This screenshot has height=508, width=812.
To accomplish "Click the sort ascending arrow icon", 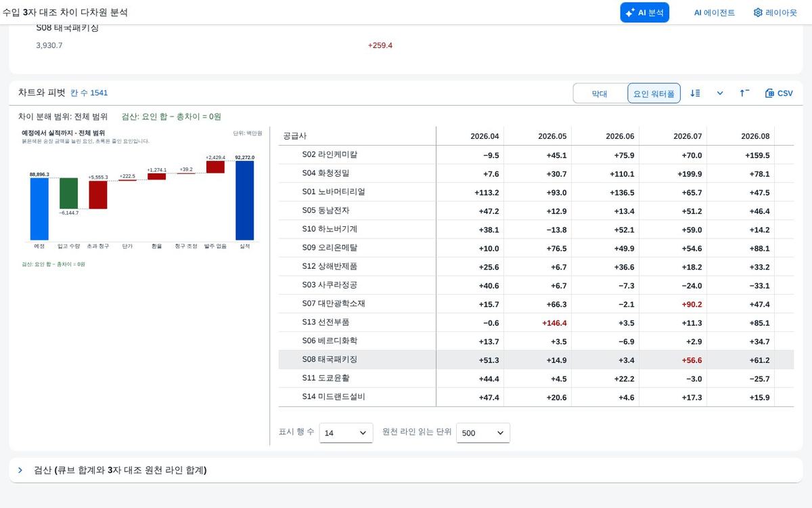I will click(x=744, y=93).
